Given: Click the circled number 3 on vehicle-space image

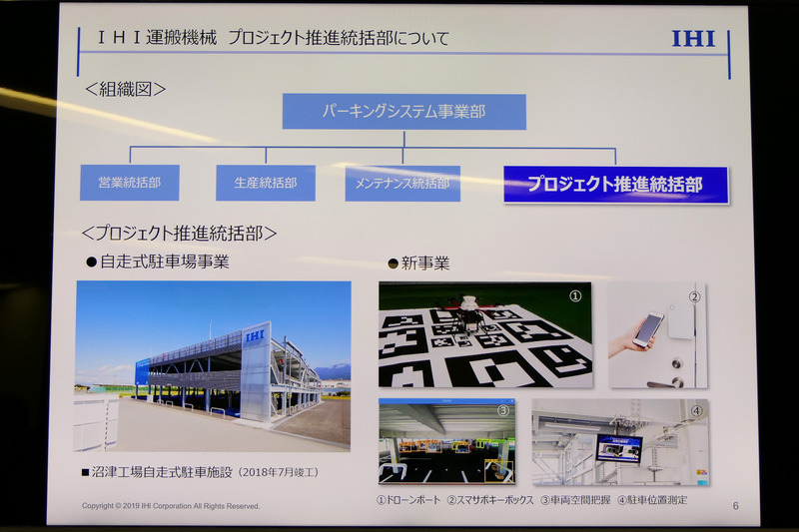Looking at the screenshot, I should click(504, 409).
